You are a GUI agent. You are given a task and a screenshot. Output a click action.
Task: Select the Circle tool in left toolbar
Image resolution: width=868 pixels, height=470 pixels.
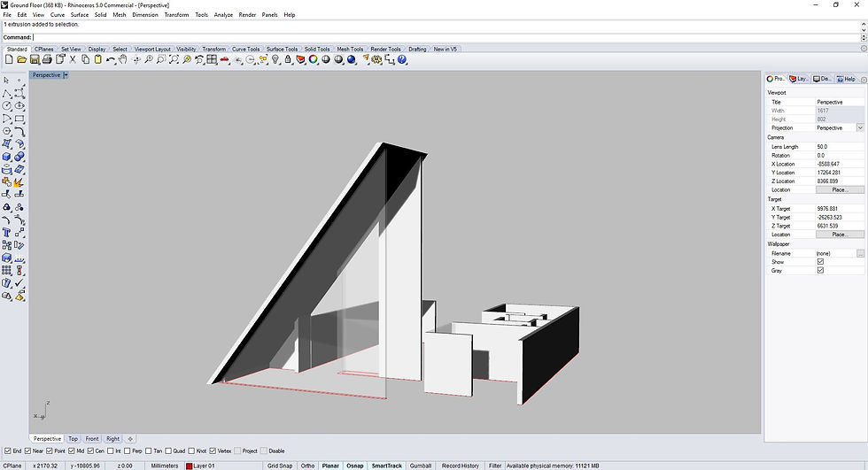click(x=7, y=105)
